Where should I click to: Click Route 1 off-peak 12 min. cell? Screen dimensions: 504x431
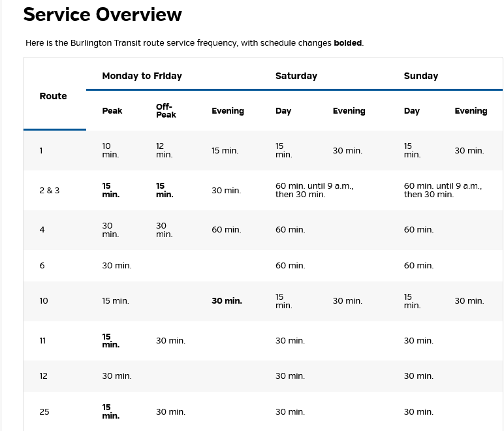tap(164, 150)
